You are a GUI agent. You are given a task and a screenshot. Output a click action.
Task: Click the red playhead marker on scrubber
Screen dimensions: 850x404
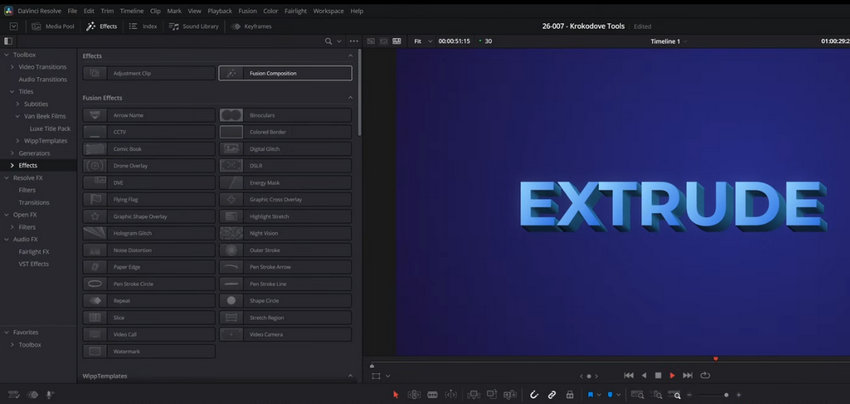pyautogui.click(x=716, y=359)
